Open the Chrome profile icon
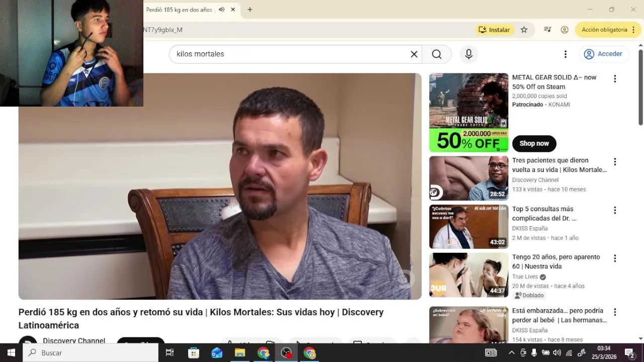 click(x=565, y=30)
